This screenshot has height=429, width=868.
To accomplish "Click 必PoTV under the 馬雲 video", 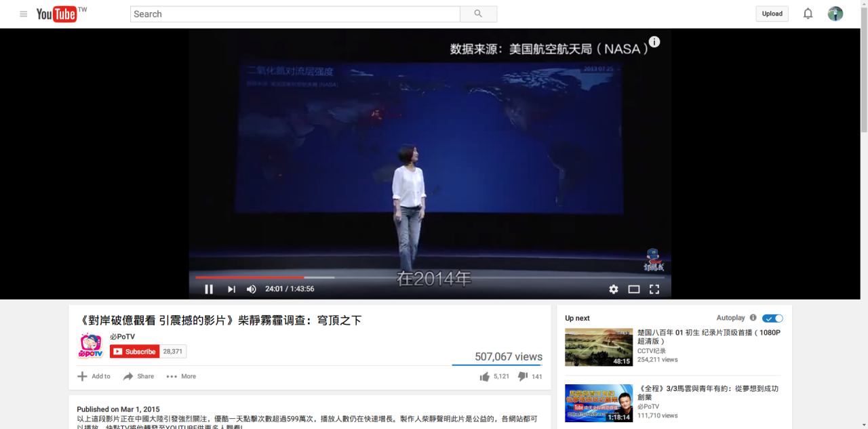I will (648, 407).
